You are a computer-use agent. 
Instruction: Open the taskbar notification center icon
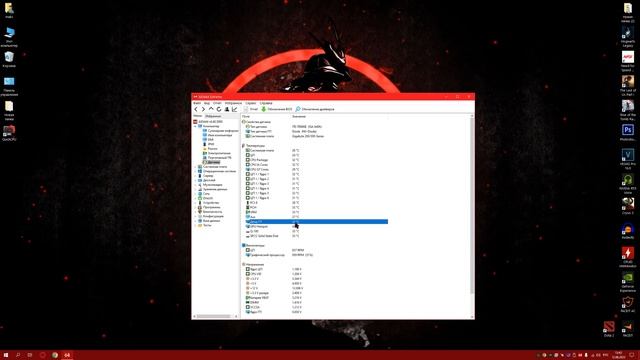(632, 355)
